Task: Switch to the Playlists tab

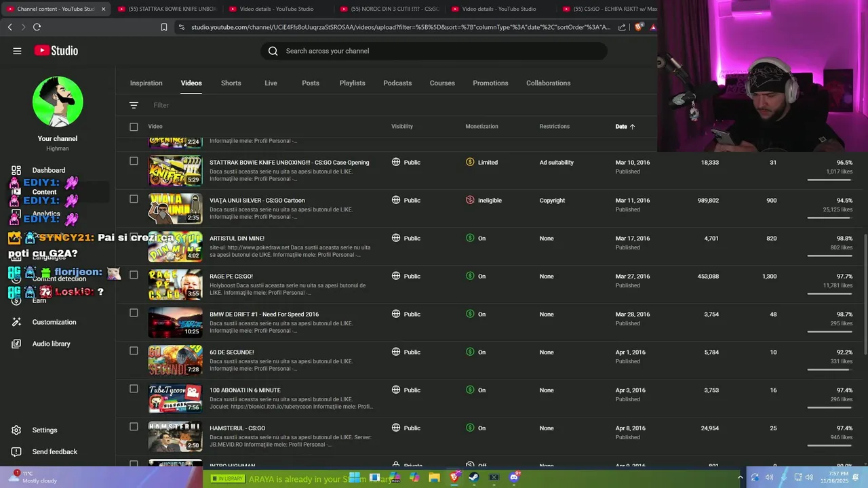Action: [x=352, y=83]
